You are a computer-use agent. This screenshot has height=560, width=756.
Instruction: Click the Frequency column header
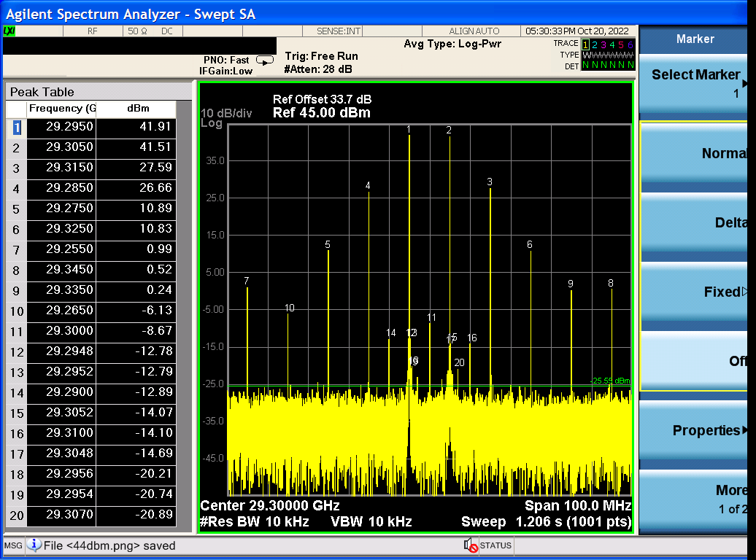[62, 108]
